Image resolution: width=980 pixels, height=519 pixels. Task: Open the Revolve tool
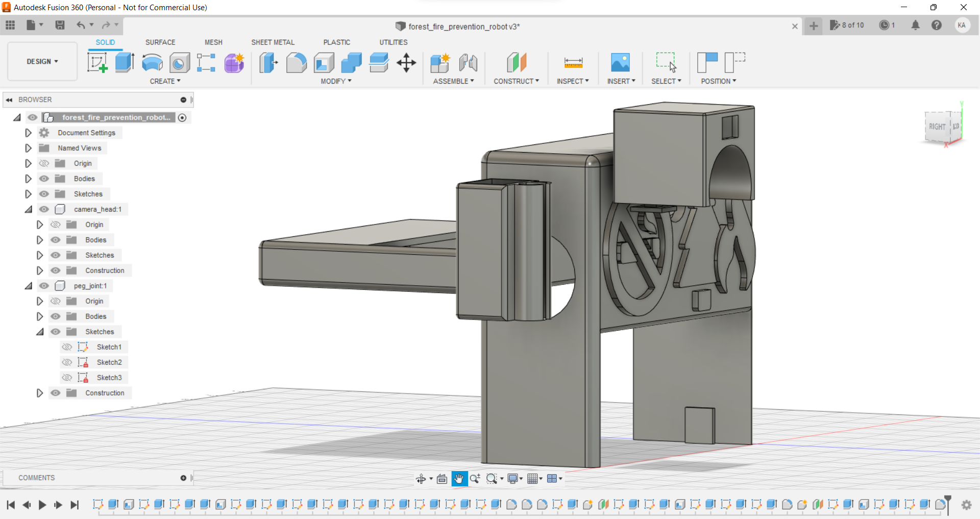152,62
